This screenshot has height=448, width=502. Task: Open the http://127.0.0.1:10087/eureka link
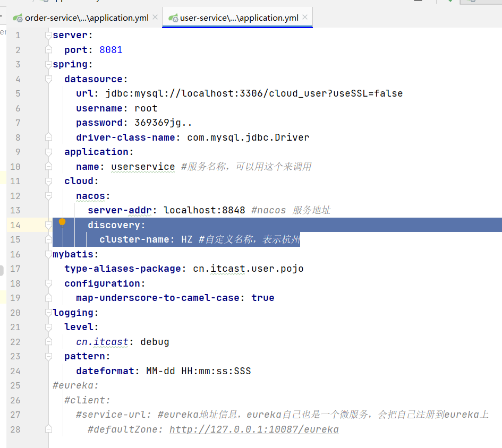pyautogui.click(x=254, y=429)
